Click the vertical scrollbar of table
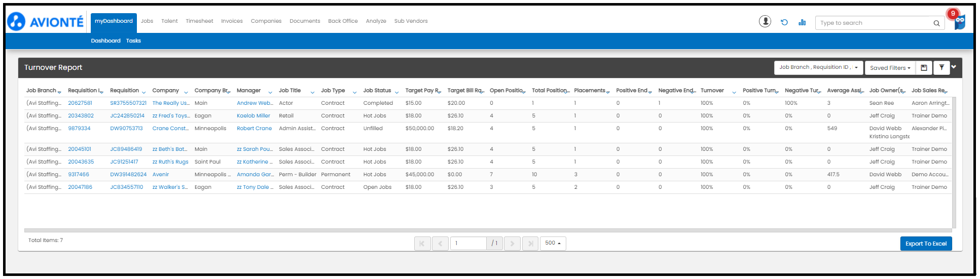This screenshot has width=980, height=279. (x=954, y=163)
